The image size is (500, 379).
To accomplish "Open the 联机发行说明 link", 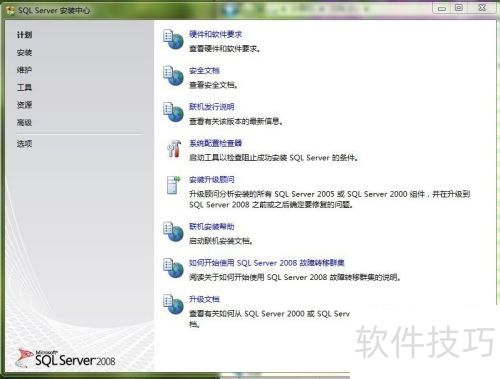I will point(212,107).
